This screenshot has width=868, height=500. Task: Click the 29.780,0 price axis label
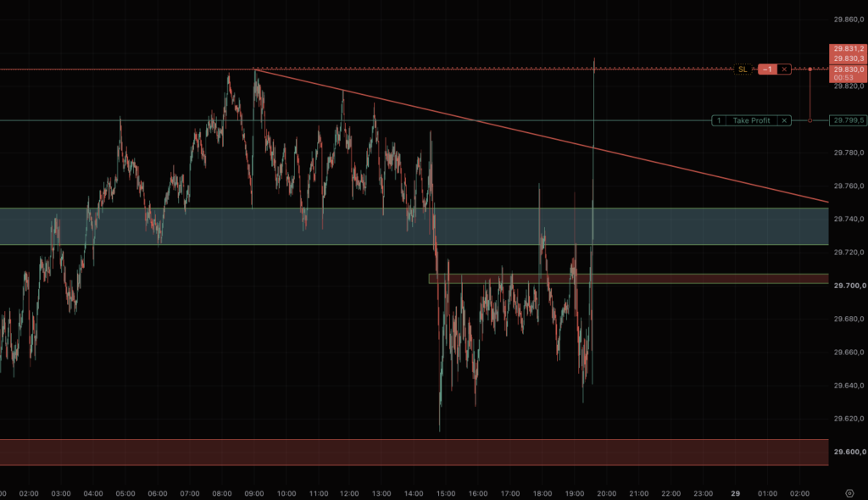click(x=849, y=153)
